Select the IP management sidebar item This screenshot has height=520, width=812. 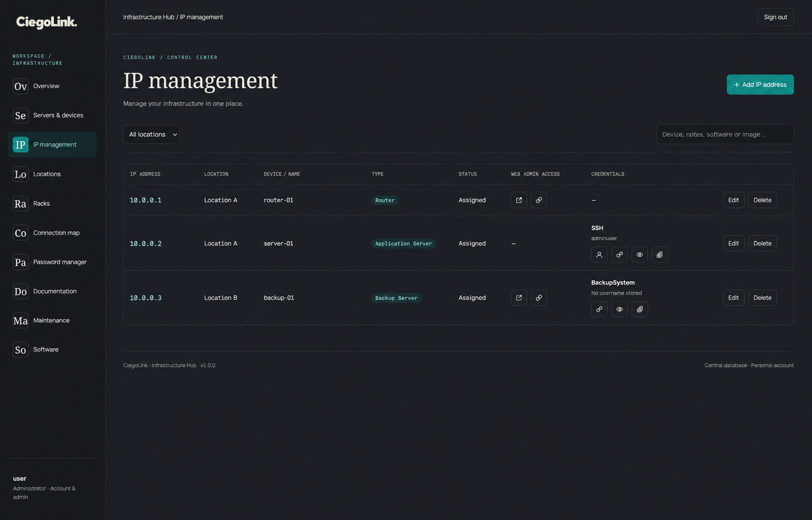coord(52,145)
